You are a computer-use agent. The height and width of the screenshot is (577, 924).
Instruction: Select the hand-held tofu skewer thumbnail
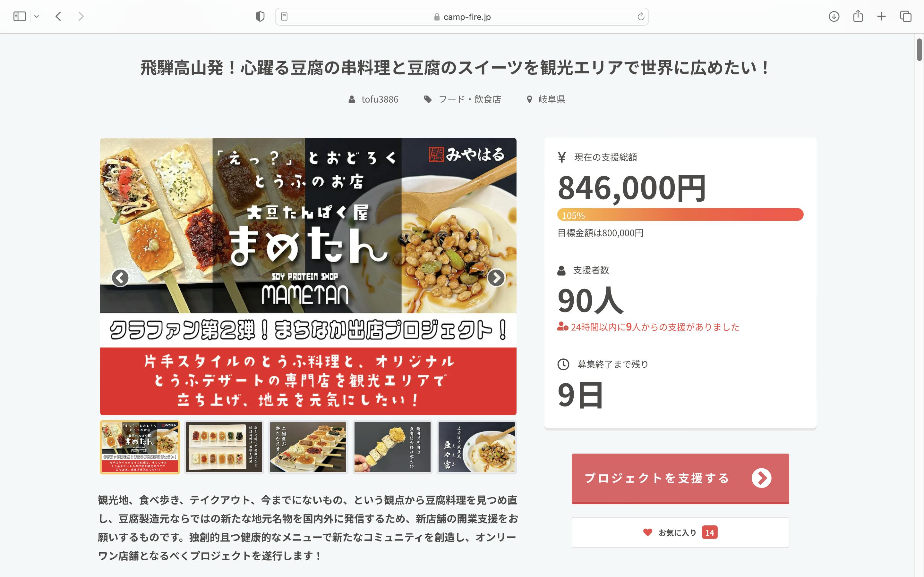392,447
